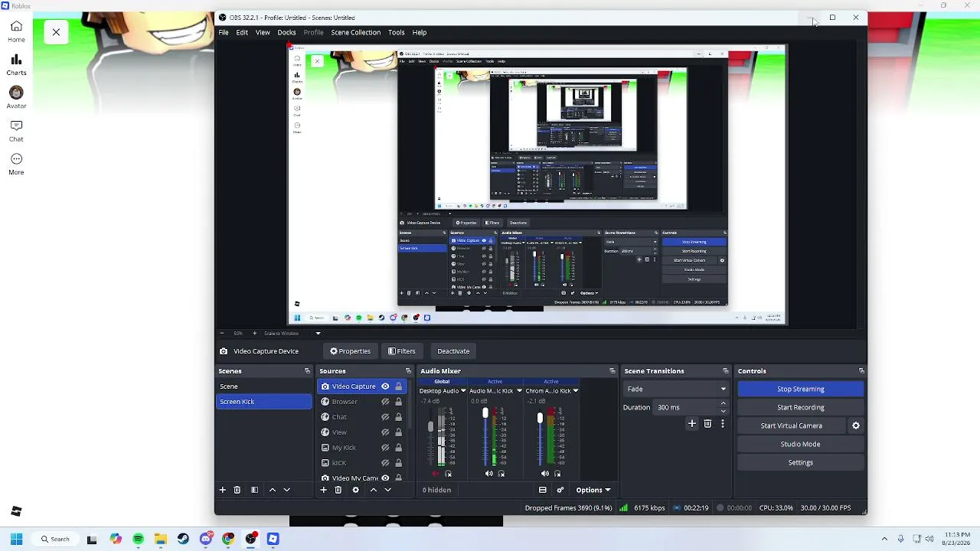
Task: Decrease transition duration with down stepper
Action: (x=723, y=411)
